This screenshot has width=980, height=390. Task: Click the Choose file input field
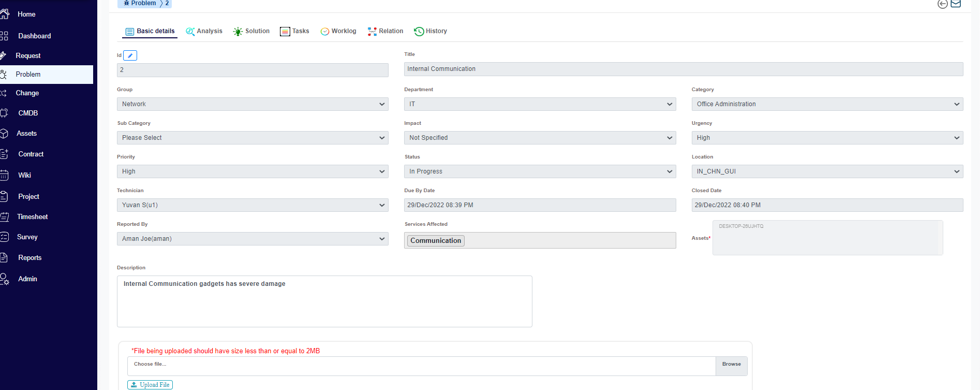click(x=421, y=366)
